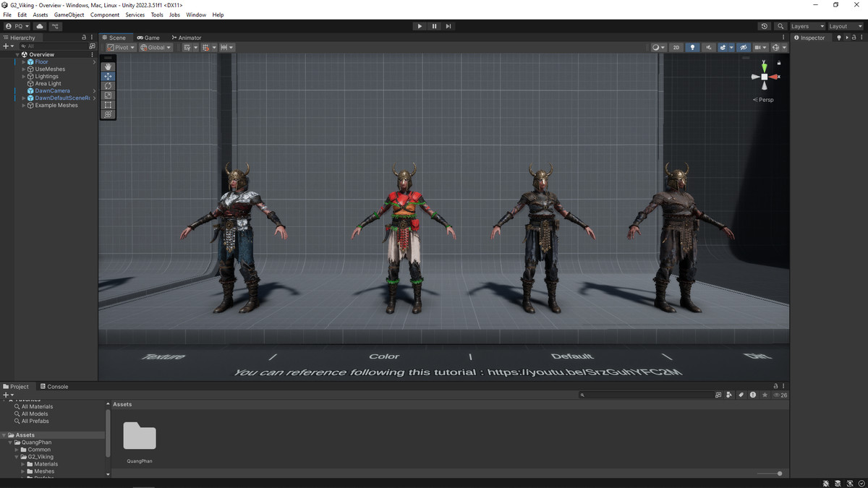The height and width of the screenshot is (488, 868).
Task: Select the Scale tool in scene toolbar
Action: [108, 95]
